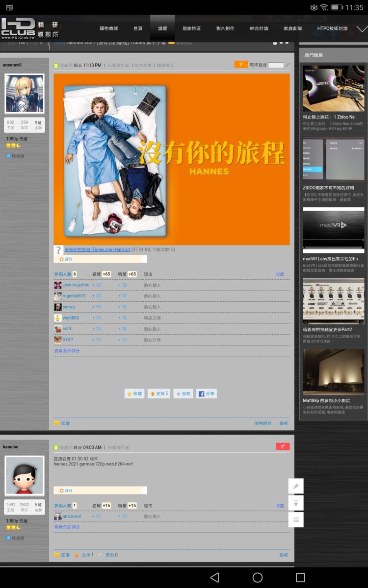Click the 支持 5 button
This screenshot has width=368, height=588.
pos(158,393)
